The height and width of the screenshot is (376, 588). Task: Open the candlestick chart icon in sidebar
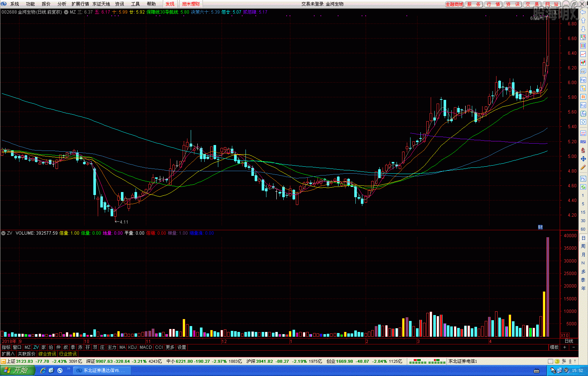click(x=583, y=63)
